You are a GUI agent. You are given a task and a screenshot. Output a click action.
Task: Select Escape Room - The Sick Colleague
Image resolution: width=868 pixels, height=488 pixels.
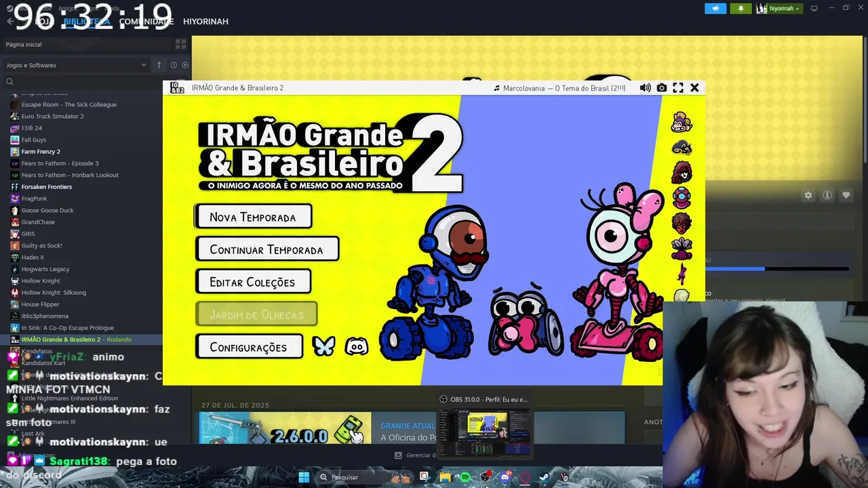tap(68, 104)
